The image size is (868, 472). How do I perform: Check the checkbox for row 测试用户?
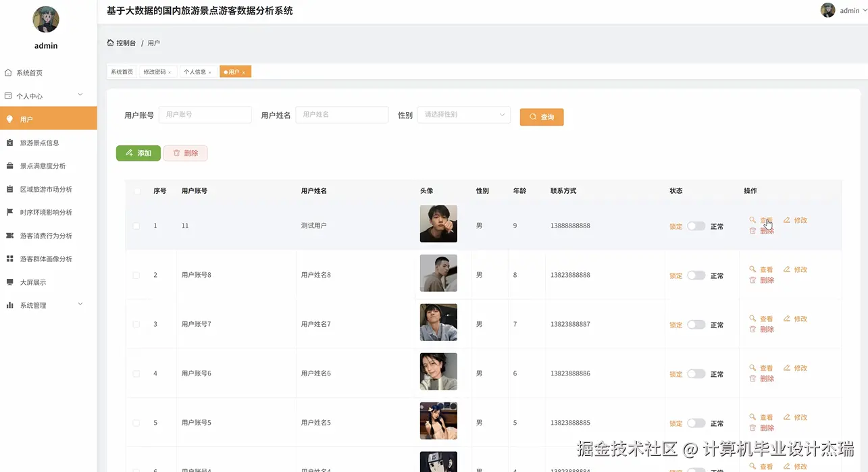136,226
